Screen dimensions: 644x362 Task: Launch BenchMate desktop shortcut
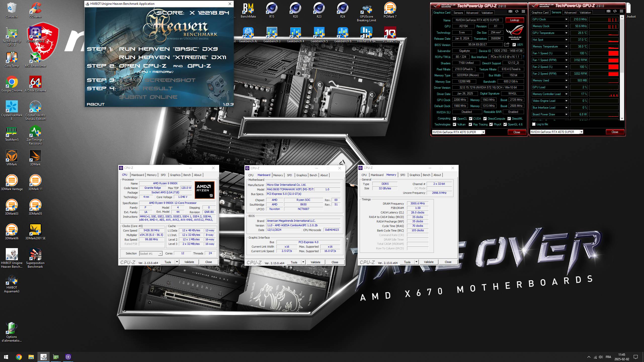[x=248, y=10]
